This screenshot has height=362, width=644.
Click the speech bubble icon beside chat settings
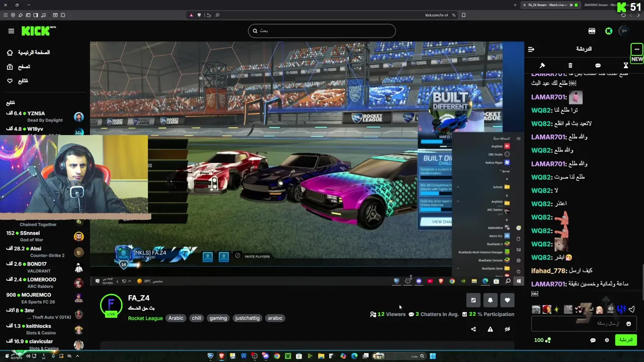(593, 340)
